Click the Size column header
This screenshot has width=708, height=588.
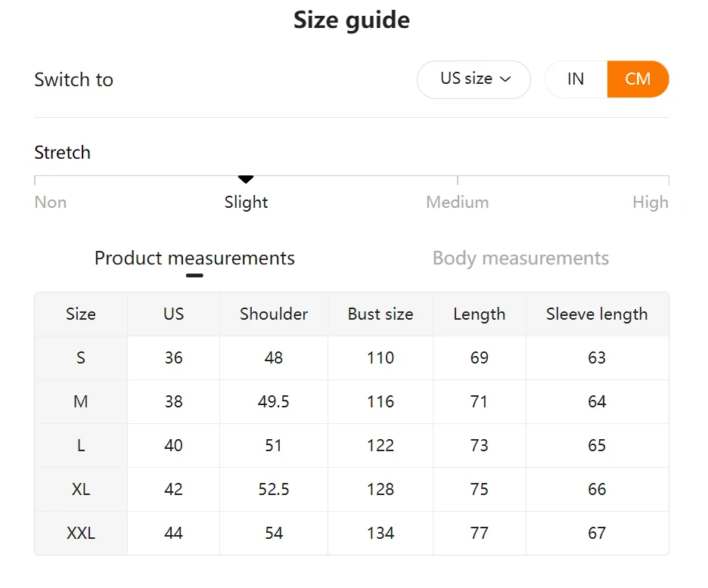click(81, 314)
